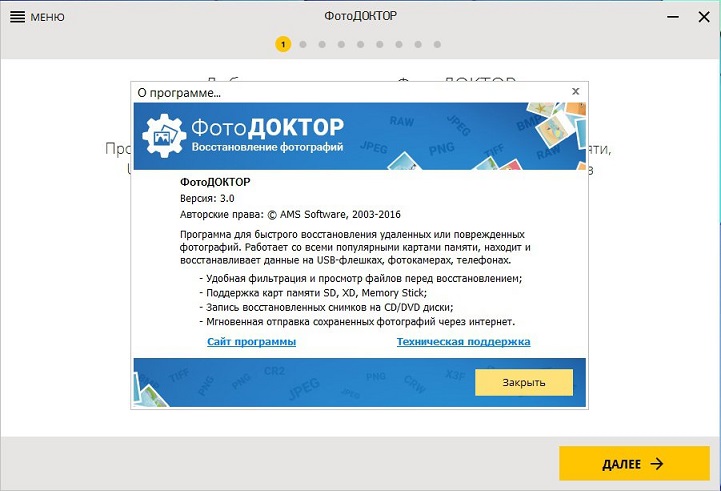Select the fourth step dot

click(x=341, y=44)
